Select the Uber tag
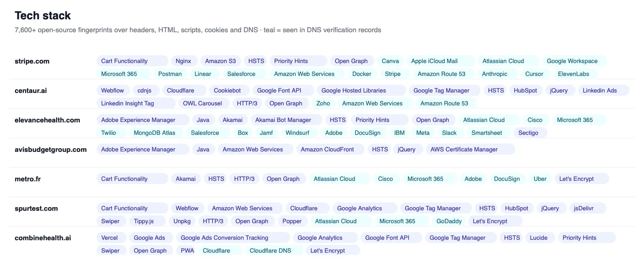Viewport: 644px width, 266px height. pos(540,179)
